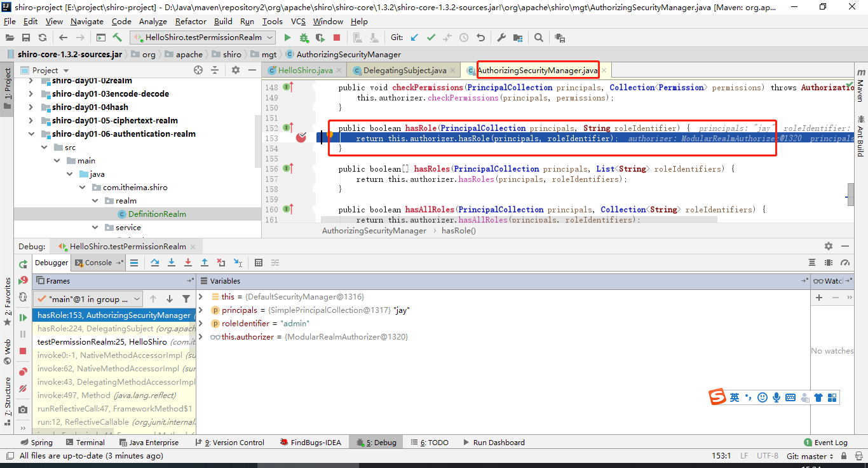Toggle the breakpoint on line 153
This screenshot has height=468, width=868.
(301, 137)
